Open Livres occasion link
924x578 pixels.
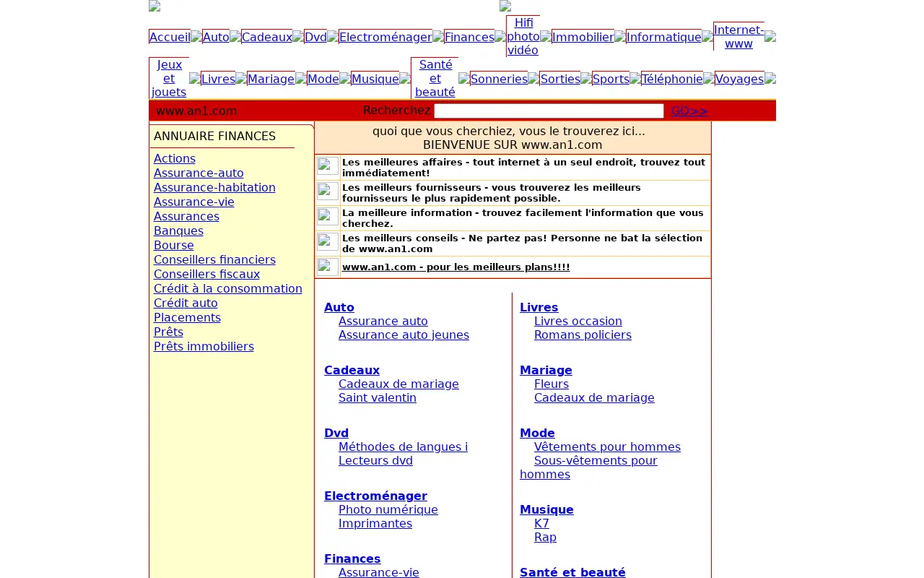coord(578,321)
